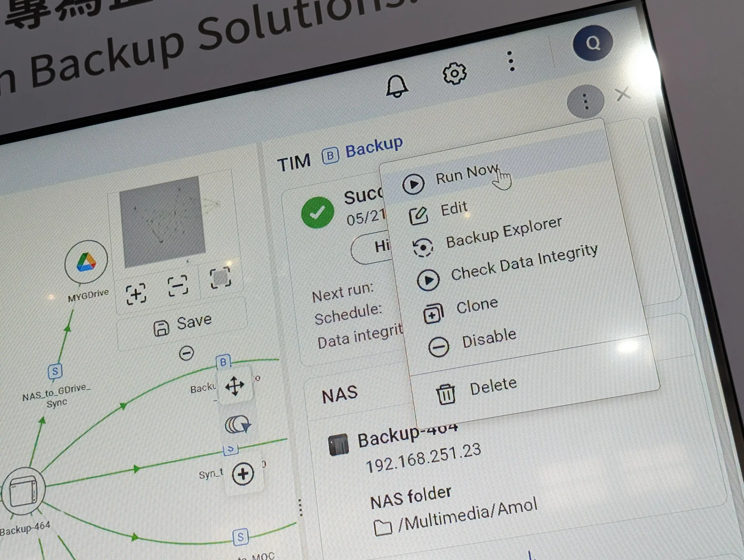Click the Backup-464 NAS device icon
Screen dimensions: 744x560
point(338,444)
